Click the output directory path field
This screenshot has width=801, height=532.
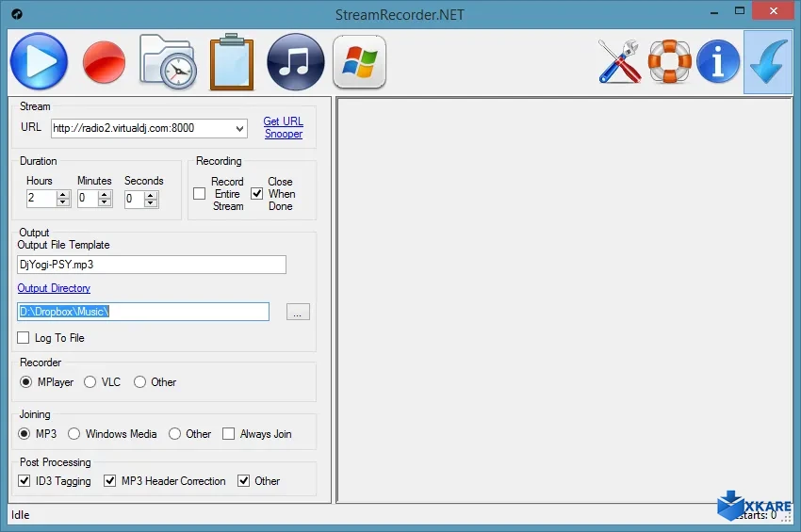click(143, 312)
